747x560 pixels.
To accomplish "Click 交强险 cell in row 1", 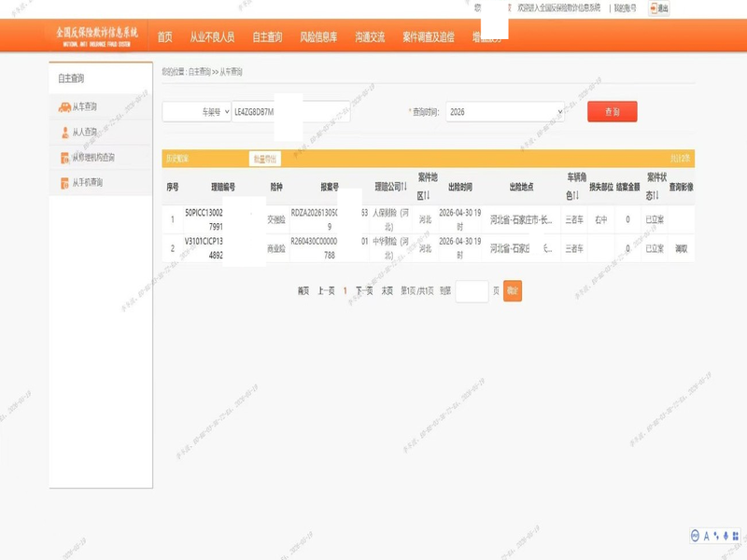I will [x=276, y=219].
